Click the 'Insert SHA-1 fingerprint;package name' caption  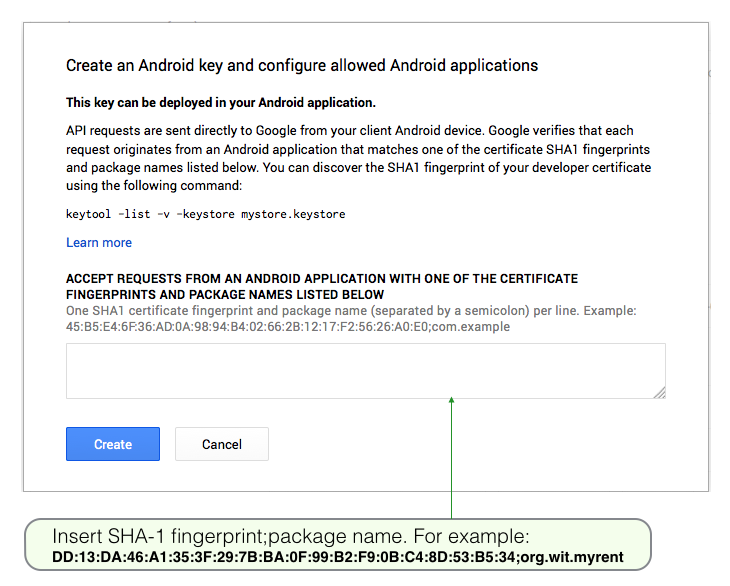tap(291, 536)
